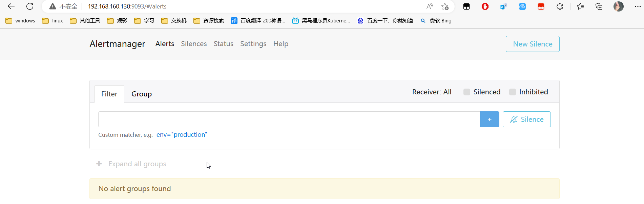Open the Help navigation item

(x=281, y=44)
